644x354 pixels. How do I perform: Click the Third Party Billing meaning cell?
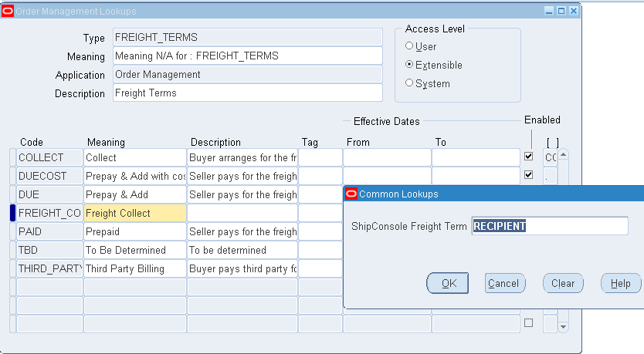click(135, 268)
